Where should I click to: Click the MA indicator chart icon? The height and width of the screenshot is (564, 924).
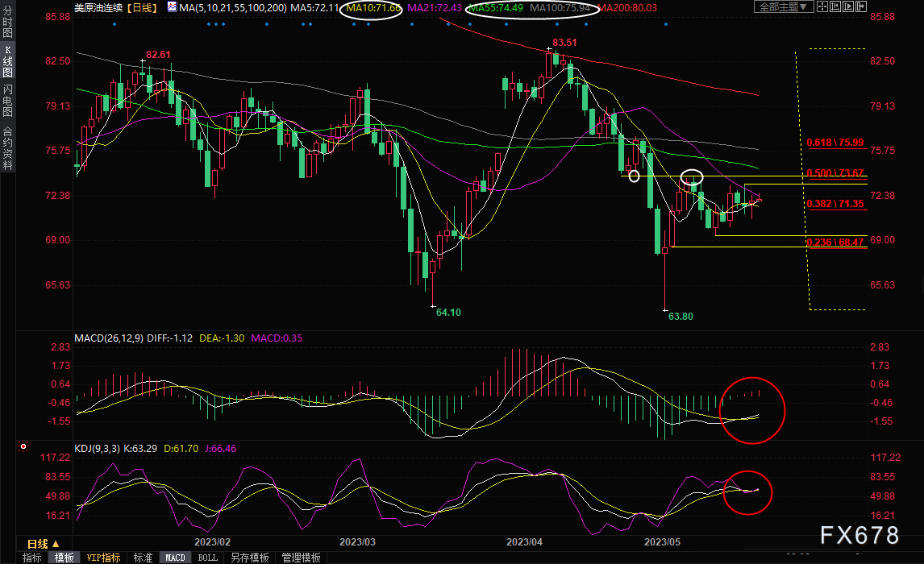pyautogui.click(x=172, y=7)
